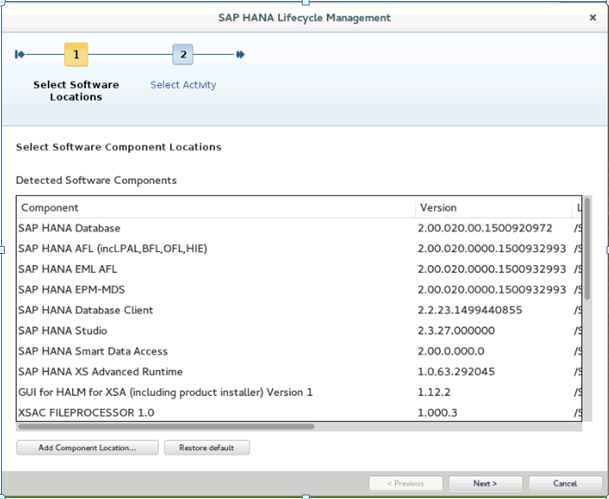Click the wizard end arrow icon
Screen dimensions: 609x499
pyautogui.click(x=240, y=55)
